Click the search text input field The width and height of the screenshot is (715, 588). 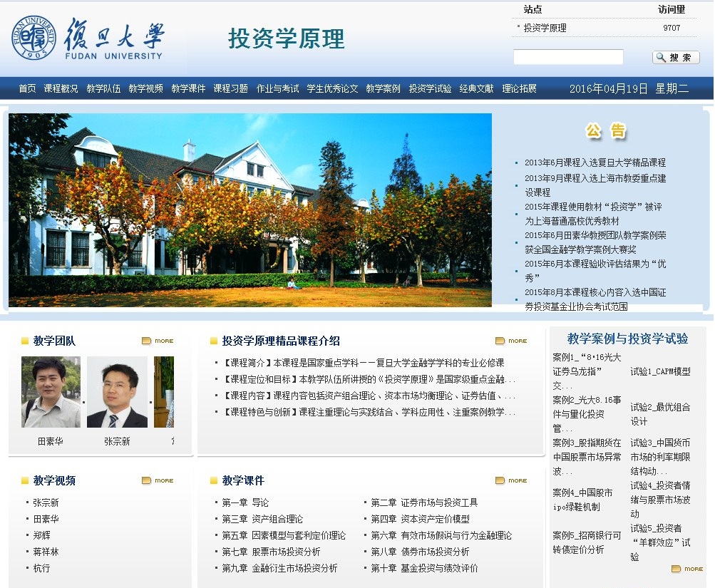(568, 57)
